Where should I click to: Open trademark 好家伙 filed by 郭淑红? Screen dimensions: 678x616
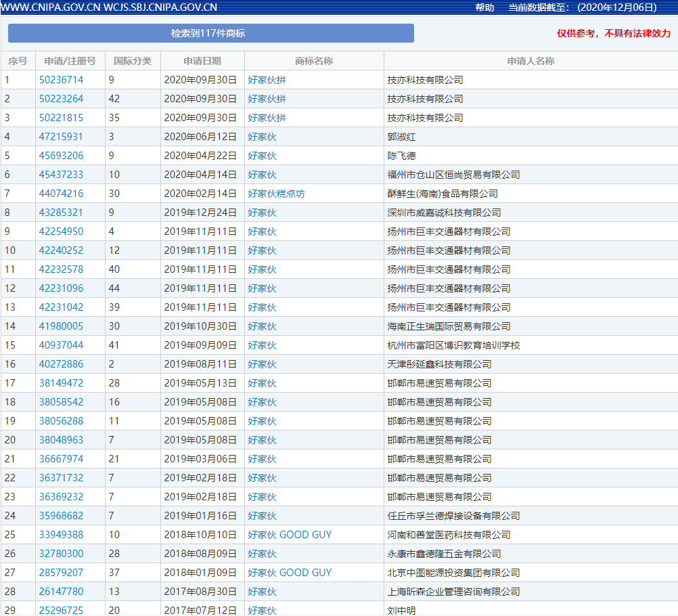261,136
